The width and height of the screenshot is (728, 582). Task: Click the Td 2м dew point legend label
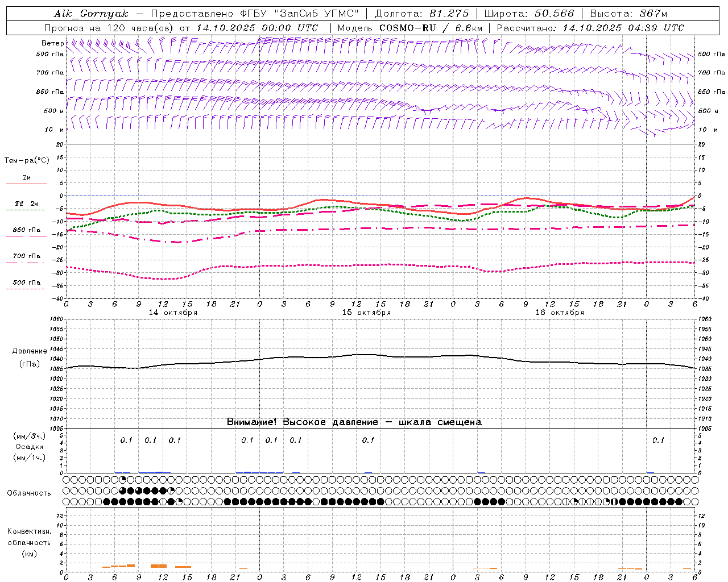click(x=27, y=203)
